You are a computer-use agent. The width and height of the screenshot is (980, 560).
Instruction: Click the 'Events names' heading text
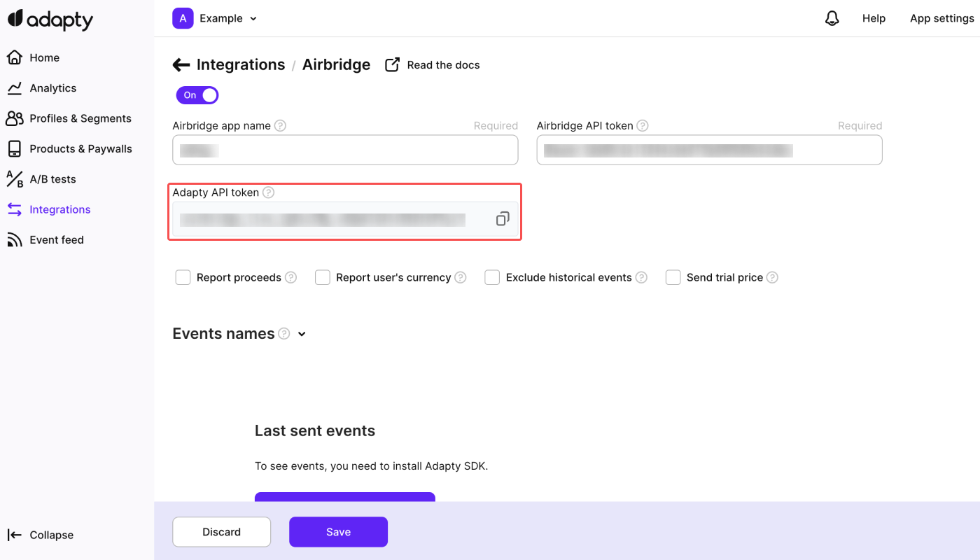click(x=223, y=334)
